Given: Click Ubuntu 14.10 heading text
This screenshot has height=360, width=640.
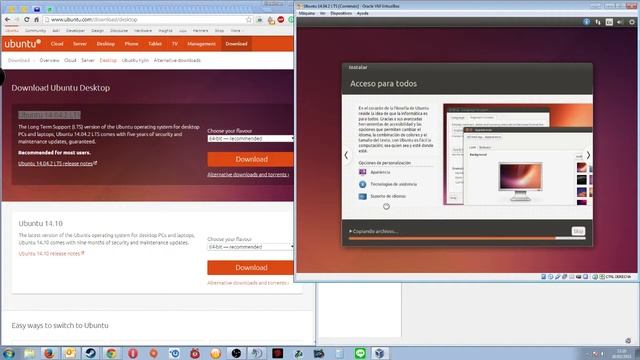Looking at the screenshot, I should (40, 224).
